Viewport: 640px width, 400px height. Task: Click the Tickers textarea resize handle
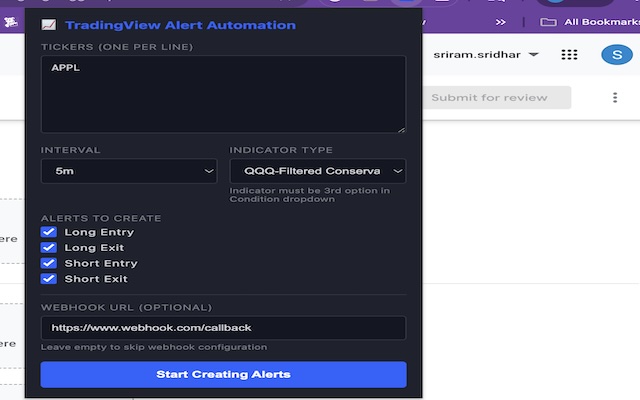tap(402, 129)
